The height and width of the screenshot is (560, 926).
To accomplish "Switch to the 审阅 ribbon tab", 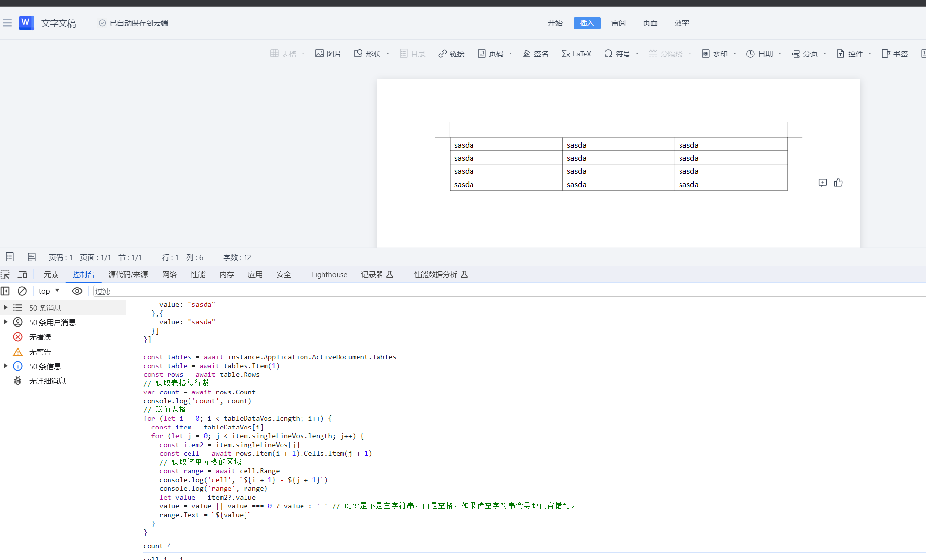I will pyautogui.click(x=619, y=23).
